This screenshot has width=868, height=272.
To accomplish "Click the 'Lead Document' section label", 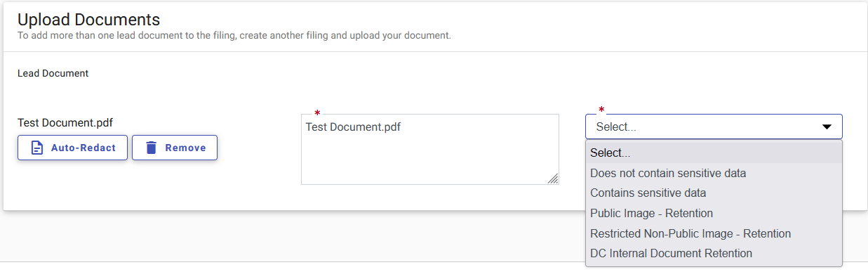I will point(53,73).
